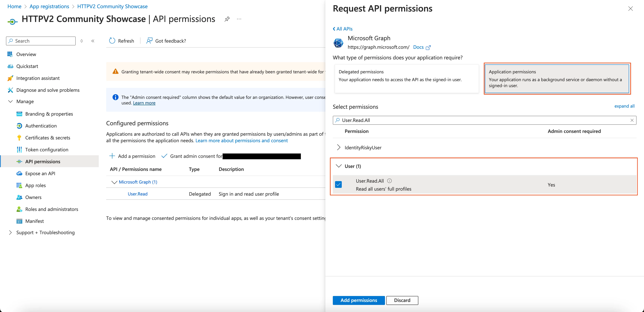The width and height of the screenshot is (644, 312).
Task: Collapse the sidebar with double chevron icon
Action: [x=93, y=41]
